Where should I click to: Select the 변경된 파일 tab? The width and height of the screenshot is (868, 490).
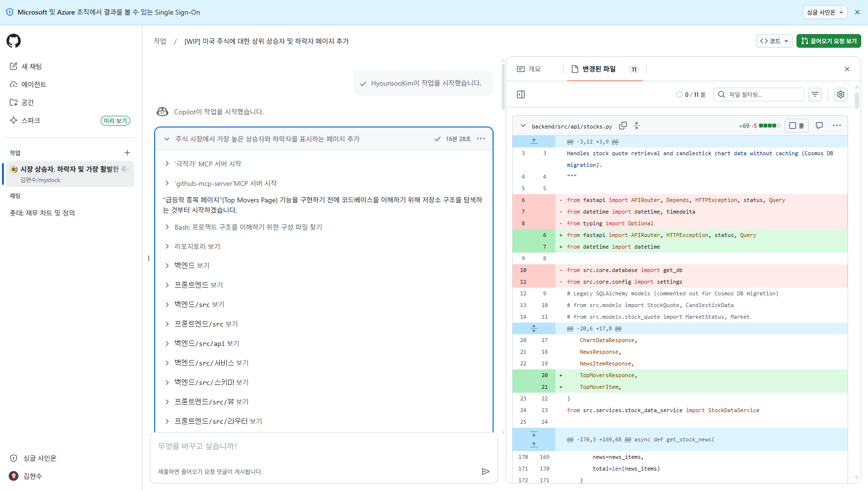pyautogui.click(x=599, y=69)
